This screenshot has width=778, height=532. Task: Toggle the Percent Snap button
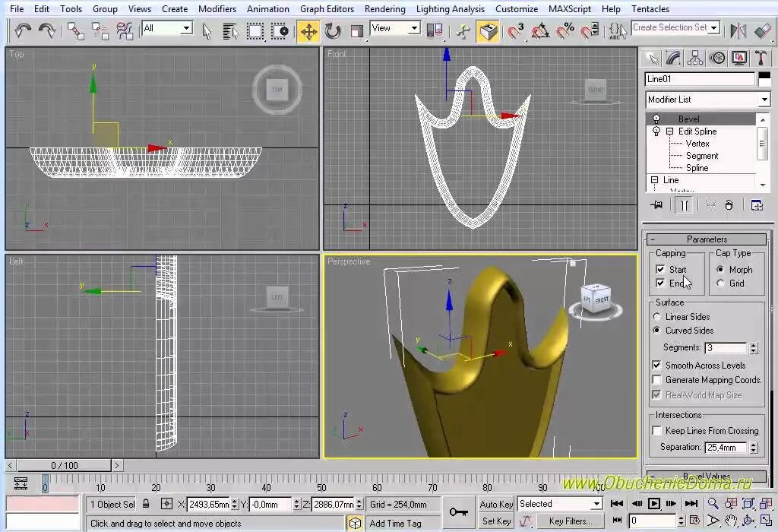point(565,31)
